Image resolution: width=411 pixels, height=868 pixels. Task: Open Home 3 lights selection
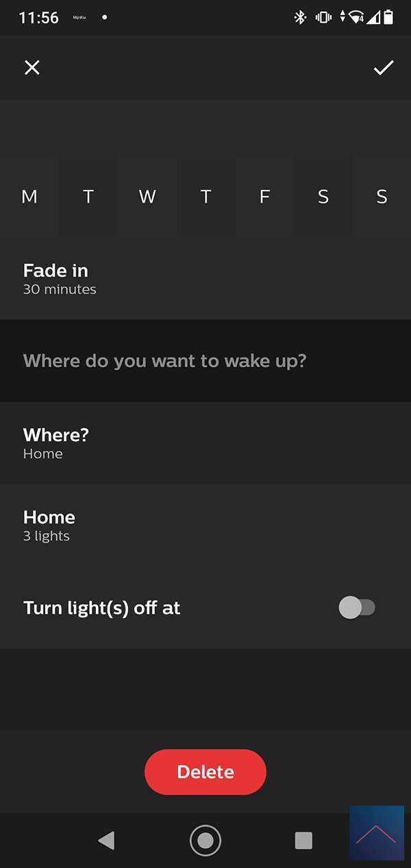(x=206, y=525)
